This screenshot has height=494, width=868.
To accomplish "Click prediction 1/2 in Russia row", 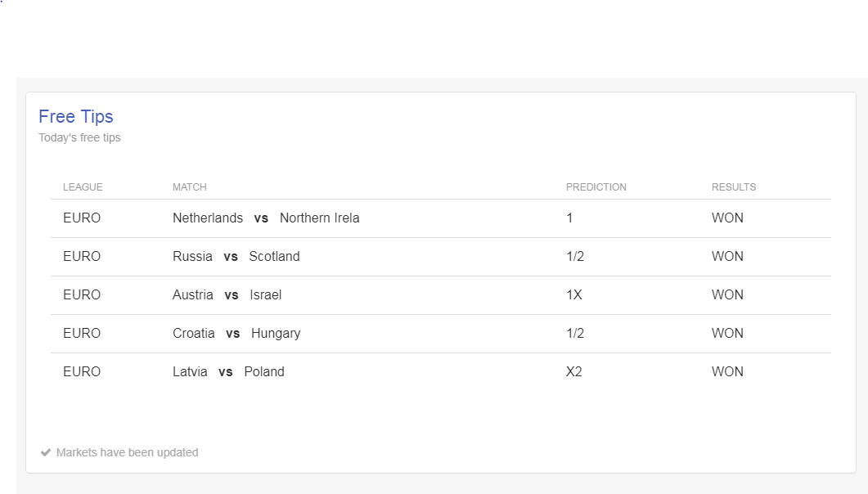I will point(574,257).
